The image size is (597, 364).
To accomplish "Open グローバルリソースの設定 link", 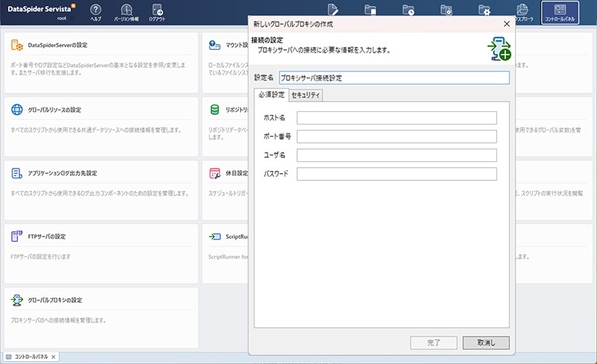I will click(54, 110).
